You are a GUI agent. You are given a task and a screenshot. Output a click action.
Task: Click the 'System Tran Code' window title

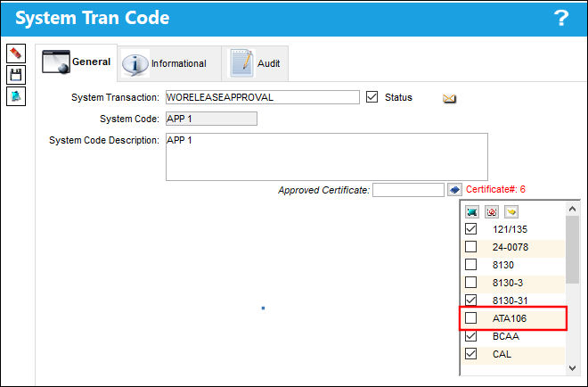(x=93, y=18)
